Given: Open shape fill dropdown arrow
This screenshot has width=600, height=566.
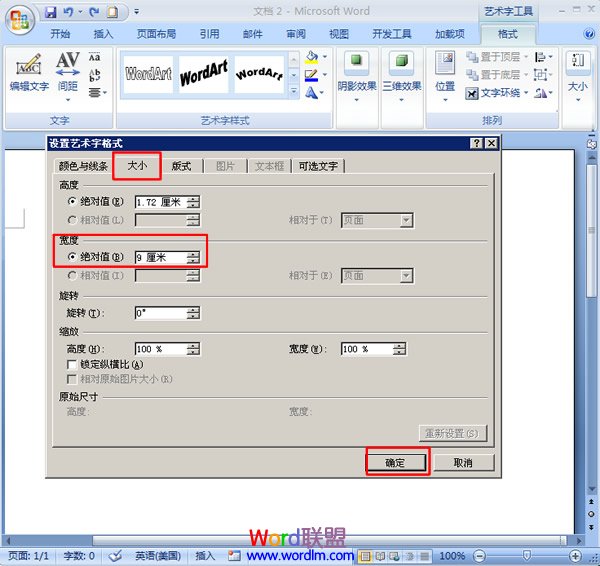Looking at the screenshot, I should point(325,57).
